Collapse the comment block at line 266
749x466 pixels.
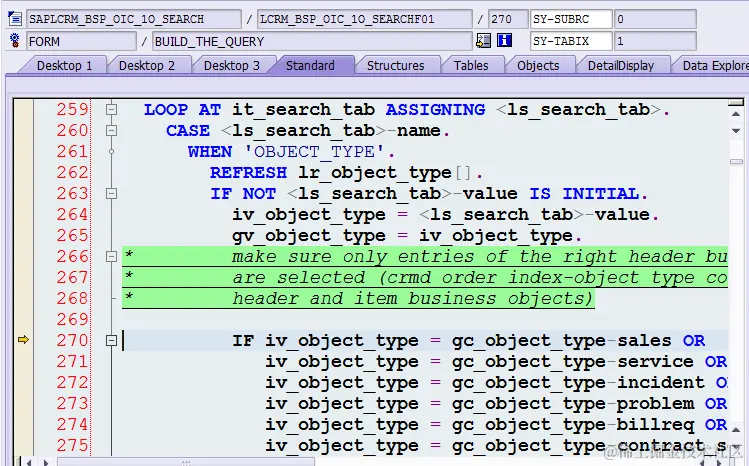(x=111, y=256)
